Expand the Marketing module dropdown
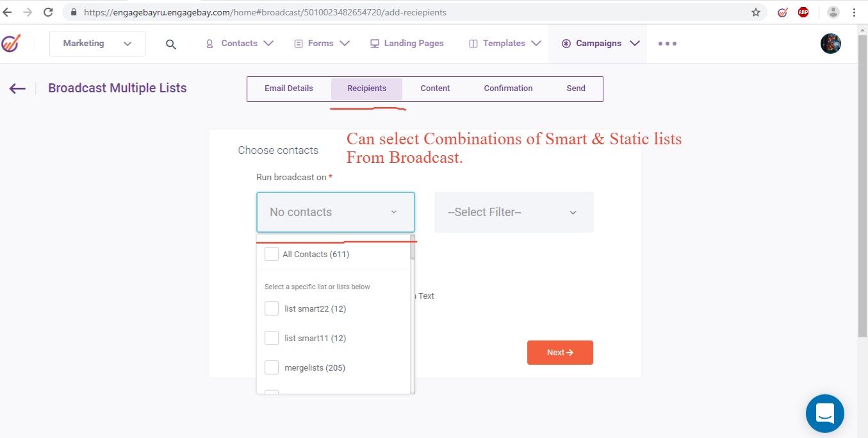868x438 pixels. point(97,44)
